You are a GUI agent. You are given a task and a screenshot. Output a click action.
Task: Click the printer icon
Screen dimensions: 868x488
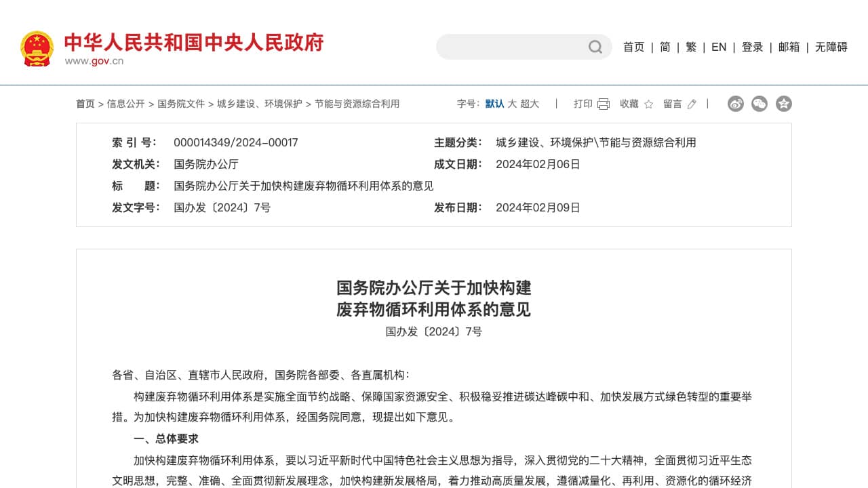(x=604, y=104)
